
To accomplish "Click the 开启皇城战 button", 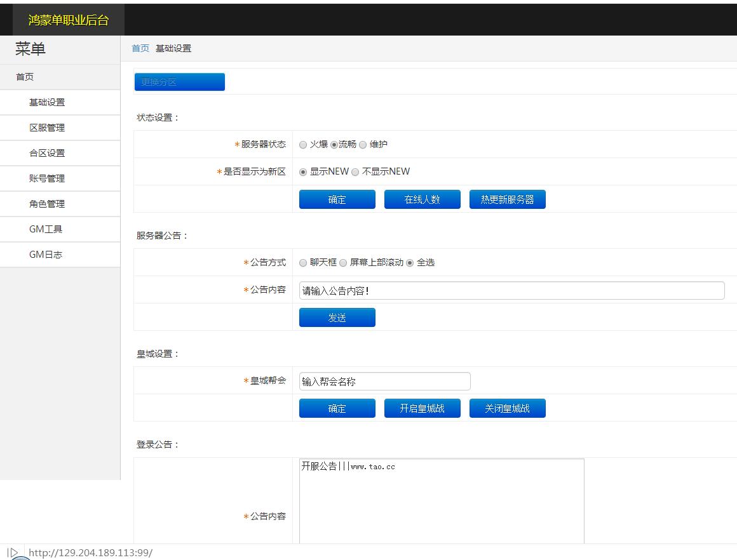I will pos(422,408).
